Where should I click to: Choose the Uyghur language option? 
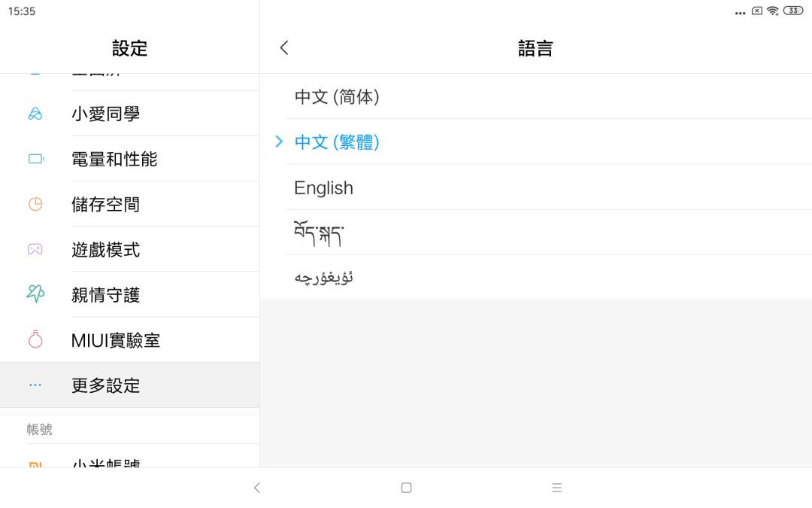324,278
